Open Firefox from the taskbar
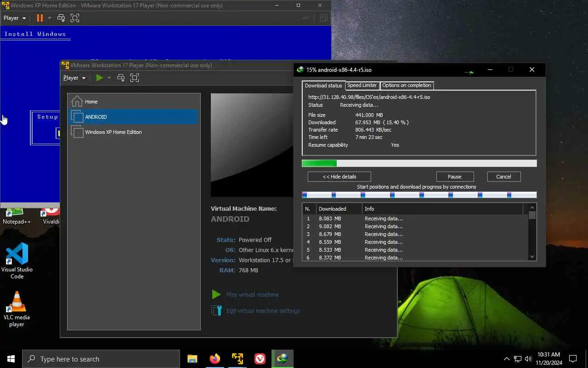 [x=215, y=359]
